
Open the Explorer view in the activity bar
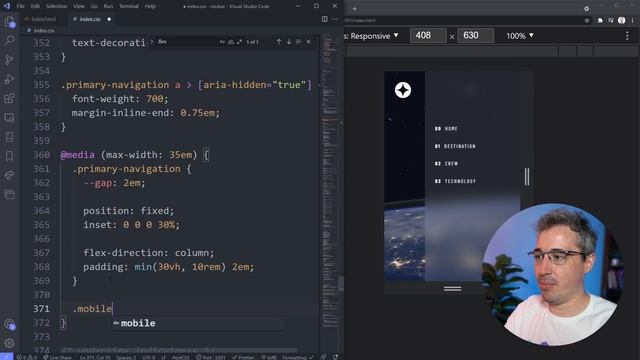(9, 22)
